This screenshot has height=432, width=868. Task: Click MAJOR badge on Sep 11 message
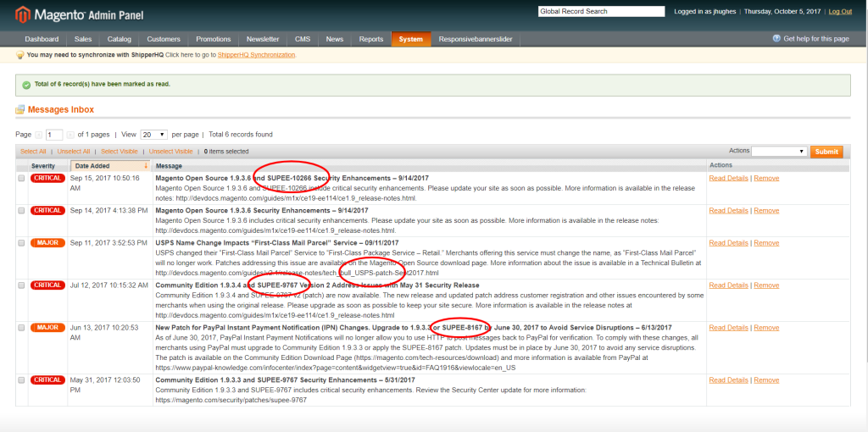[47, 243]
